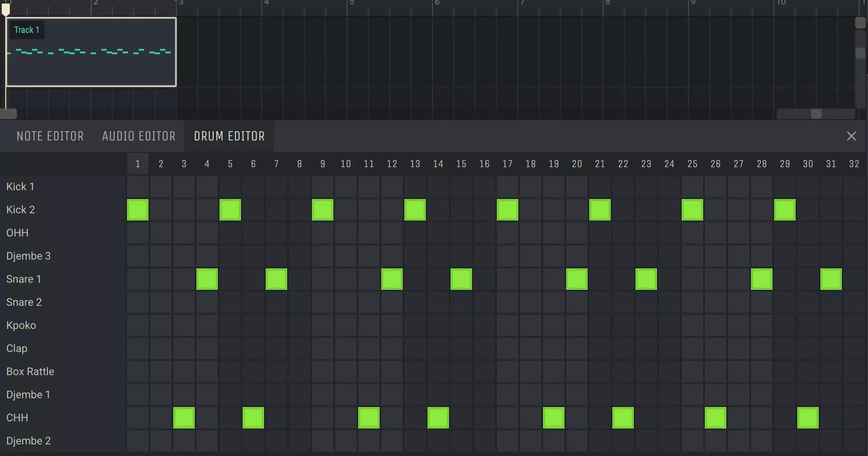Remove the Kick 2 hit on step 1
This screenshot has height=456, width=868.
point(137,209)
